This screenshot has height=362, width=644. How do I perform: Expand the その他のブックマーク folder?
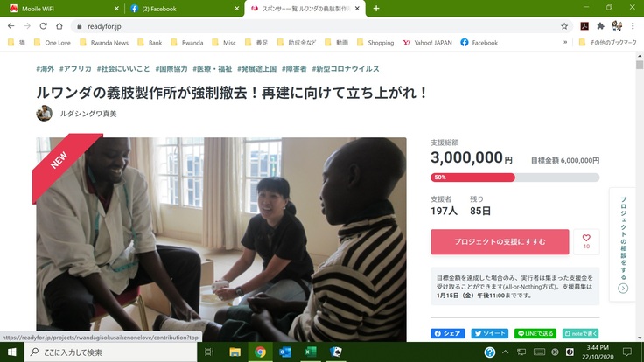[x=605, y=42]
